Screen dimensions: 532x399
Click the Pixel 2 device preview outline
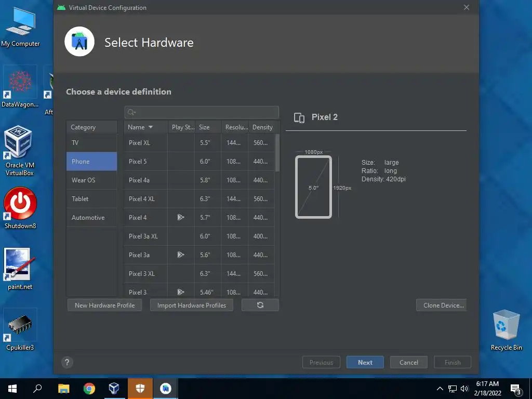click(313, 187)
